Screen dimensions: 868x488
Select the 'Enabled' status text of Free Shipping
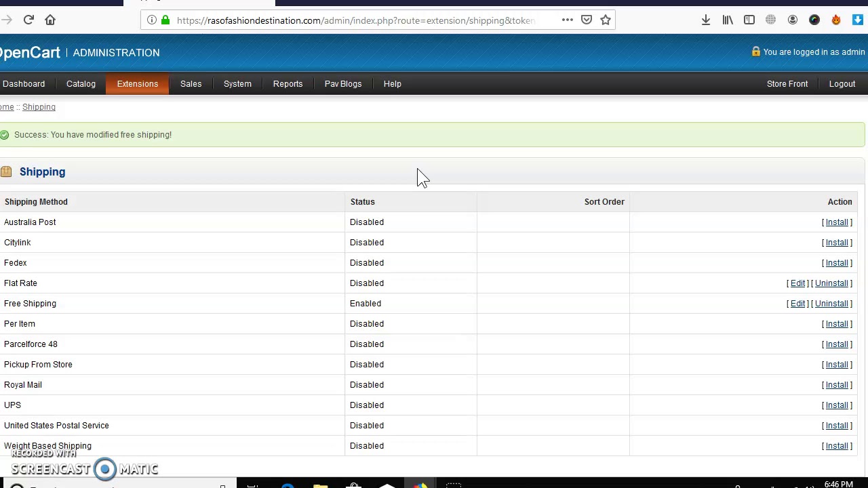click(x=366, y=304)
